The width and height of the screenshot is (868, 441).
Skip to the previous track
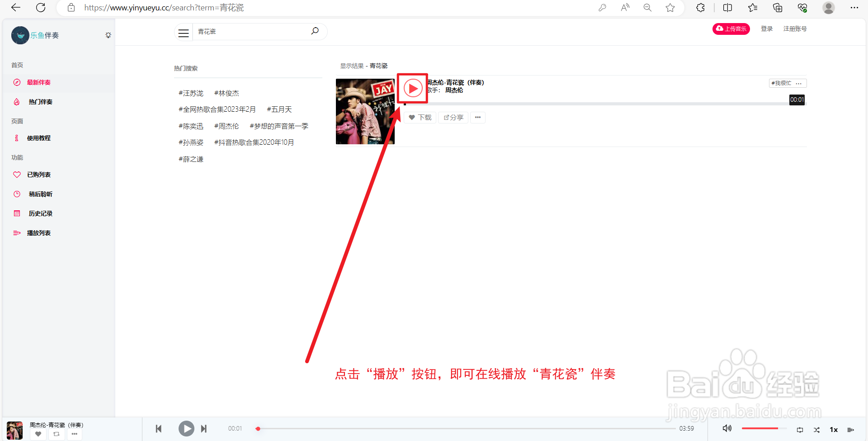[x=159, y=428]
